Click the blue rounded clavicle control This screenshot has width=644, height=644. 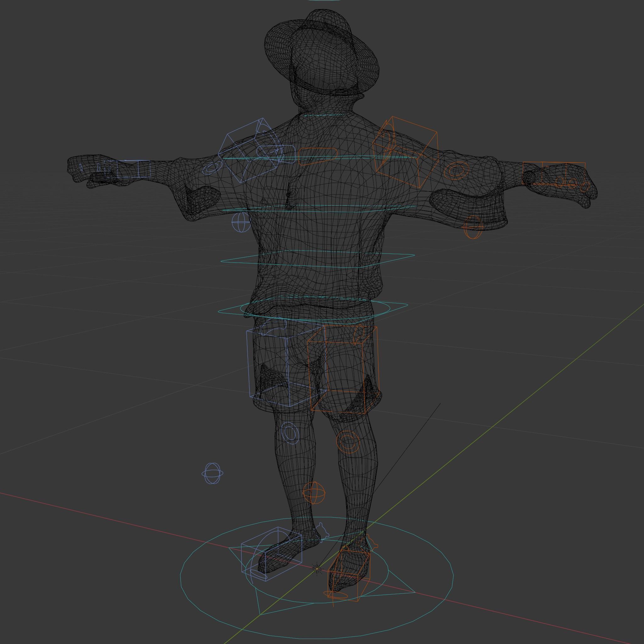(x=276, y=154)
